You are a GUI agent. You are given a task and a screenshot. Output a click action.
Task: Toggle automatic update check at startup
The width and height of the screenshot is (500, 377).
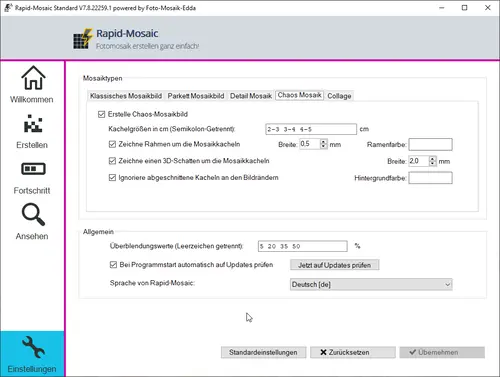coord(113,265)
